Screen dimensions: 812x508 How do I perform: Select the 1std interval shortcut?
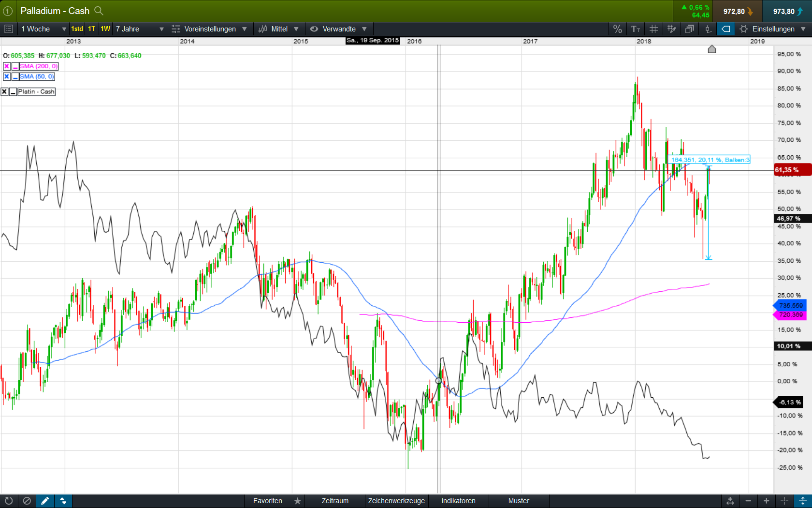pyautogui.click(x=77, y=29)
